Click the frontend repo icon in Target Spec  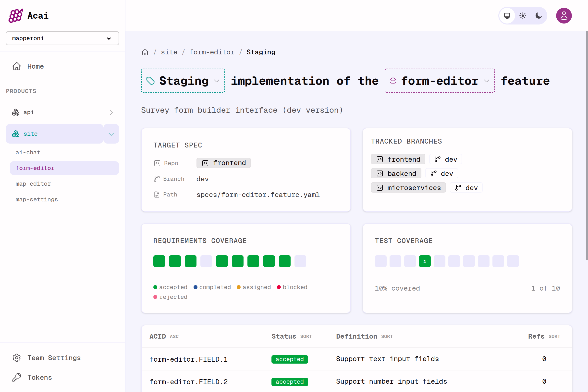(206, 163)
